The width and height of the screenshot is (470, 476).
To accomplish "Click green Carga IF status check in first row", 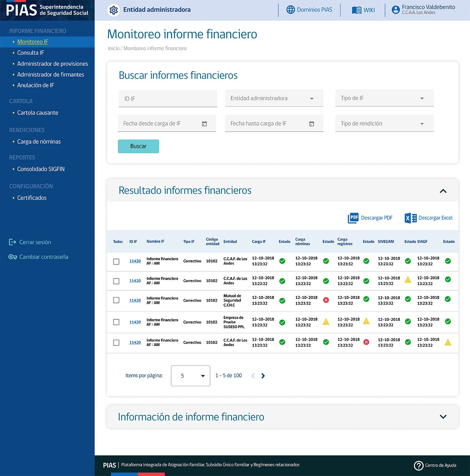I will click(282, 261).
